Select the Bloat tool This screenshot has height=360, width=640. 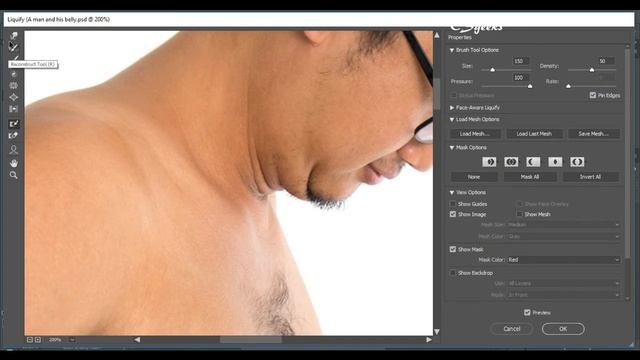pos(13,97)
